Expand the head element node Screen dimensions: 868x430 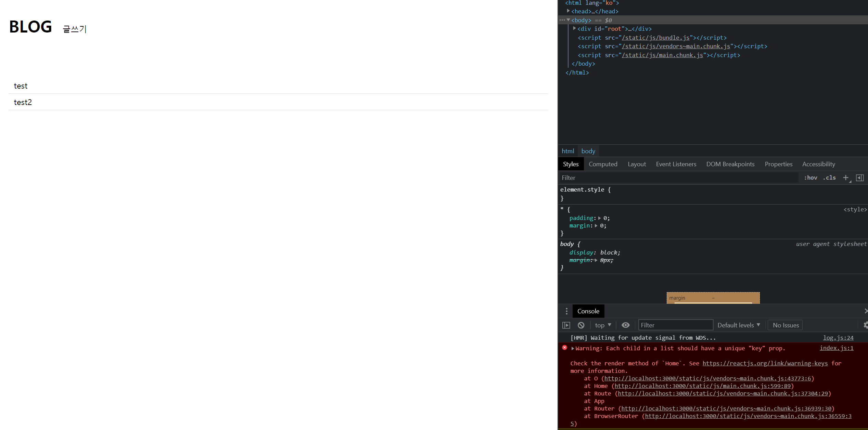568,11
